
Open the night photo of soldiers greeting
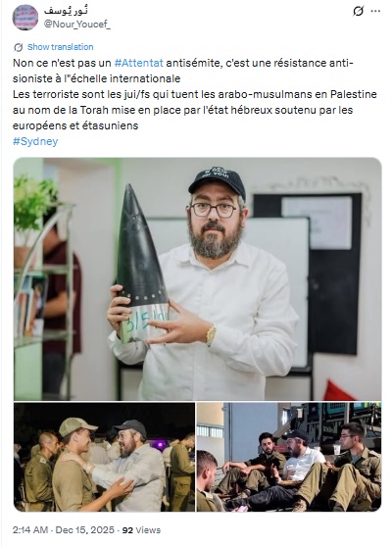(104, 457)
